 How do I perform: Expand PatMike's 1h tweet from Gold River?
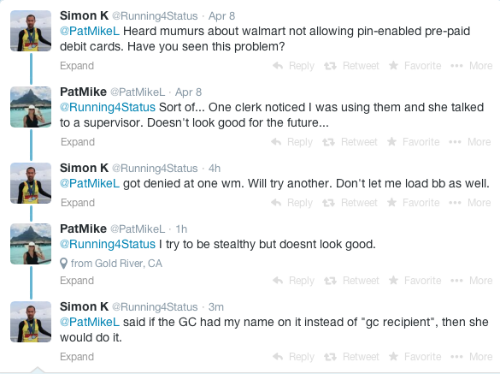(77, 280)
